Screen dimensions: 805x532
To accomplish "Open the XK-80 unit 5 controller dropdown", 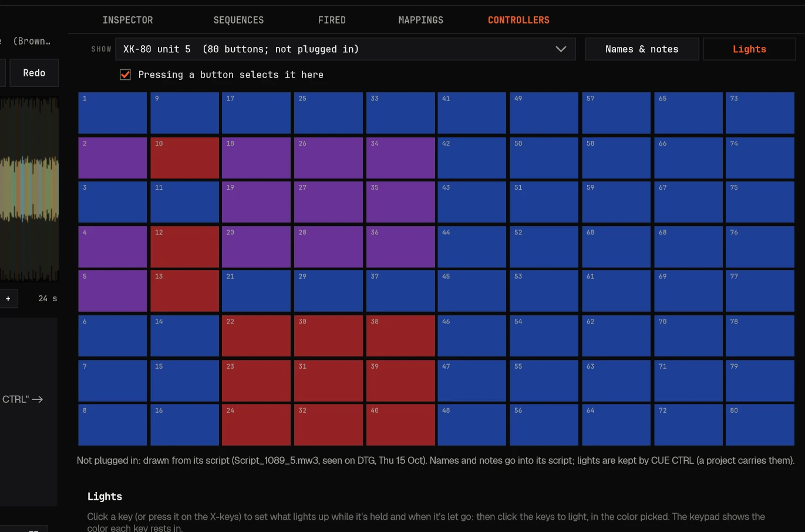I will coord(345,49).
